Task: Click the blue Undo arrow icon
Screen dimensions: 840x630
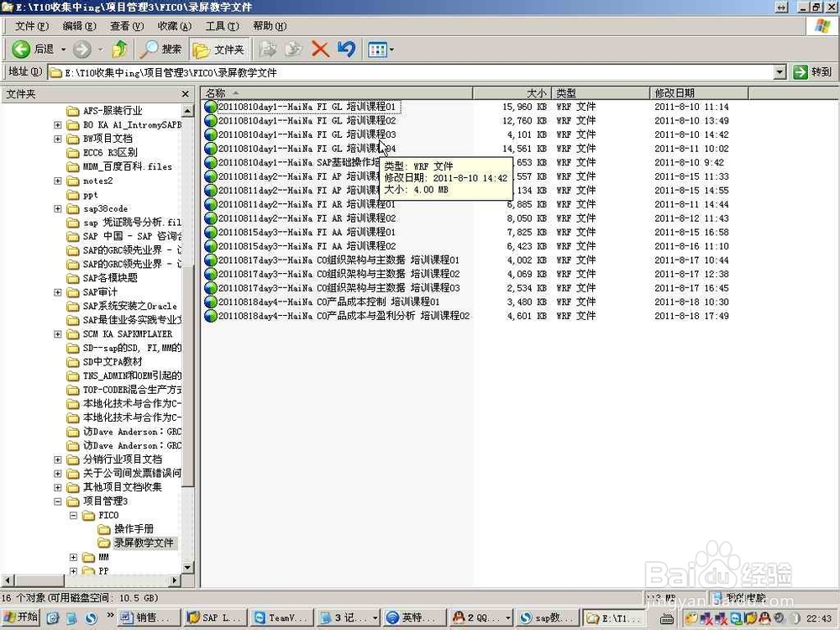Action: click(x=347, y=50)
